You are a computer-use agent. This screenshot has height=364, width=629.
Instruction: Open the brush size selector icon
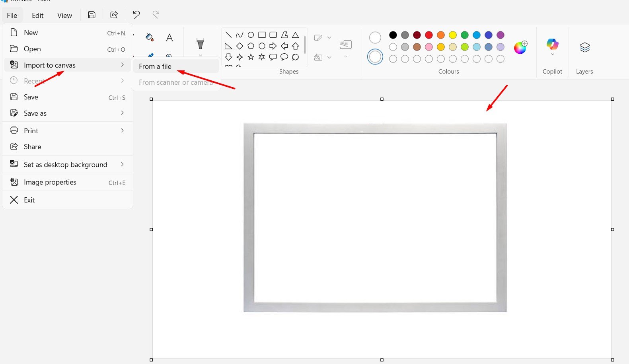(x=346, y=45)
